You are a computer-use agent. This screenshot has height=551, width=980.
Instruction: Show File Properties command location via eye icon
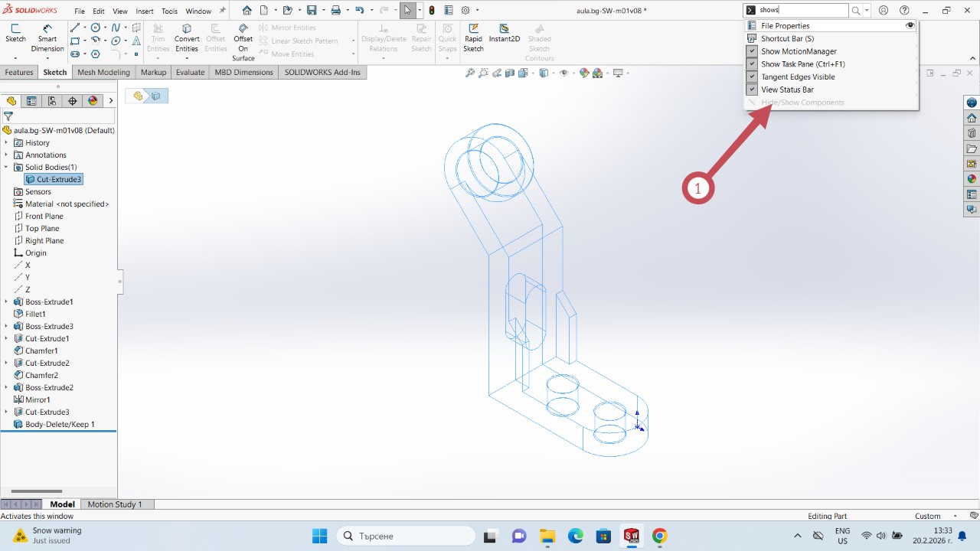(910, 25)
